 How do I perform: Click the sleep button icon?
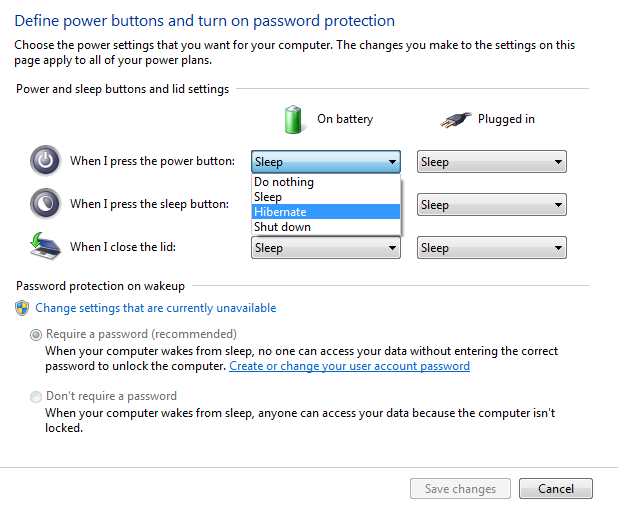click(x=45, y=204)
